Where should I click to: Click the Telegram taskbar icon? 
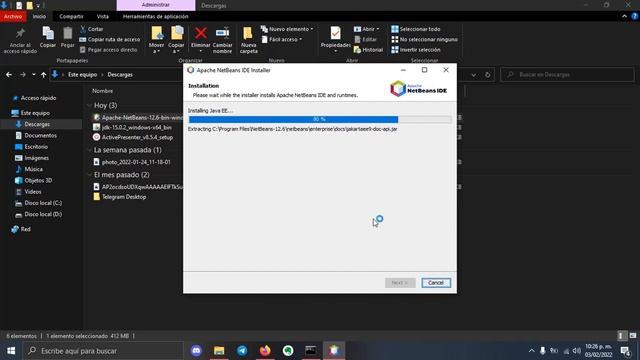coord(242,351)
